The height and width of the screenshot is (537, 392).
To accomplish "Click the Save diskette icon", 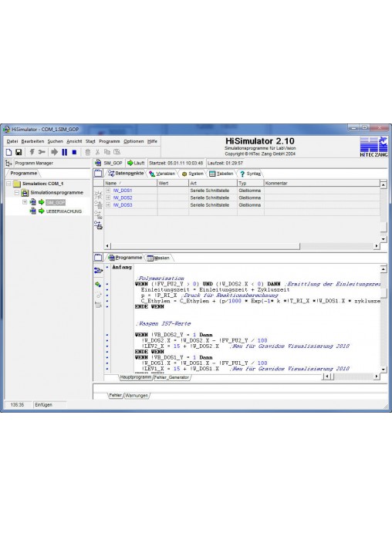I will click(x=19, y=152).
